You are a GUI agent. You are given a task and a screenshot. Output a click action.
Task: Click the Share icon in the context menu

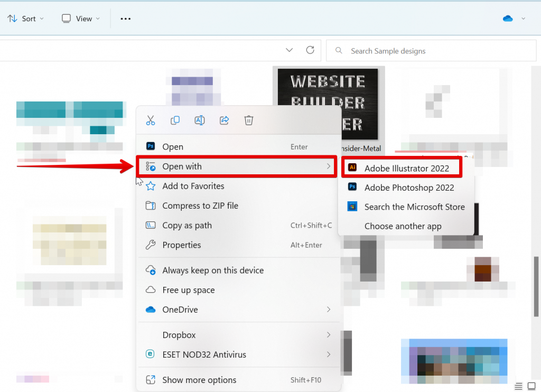pyautogui.click(x=224, y=120)
